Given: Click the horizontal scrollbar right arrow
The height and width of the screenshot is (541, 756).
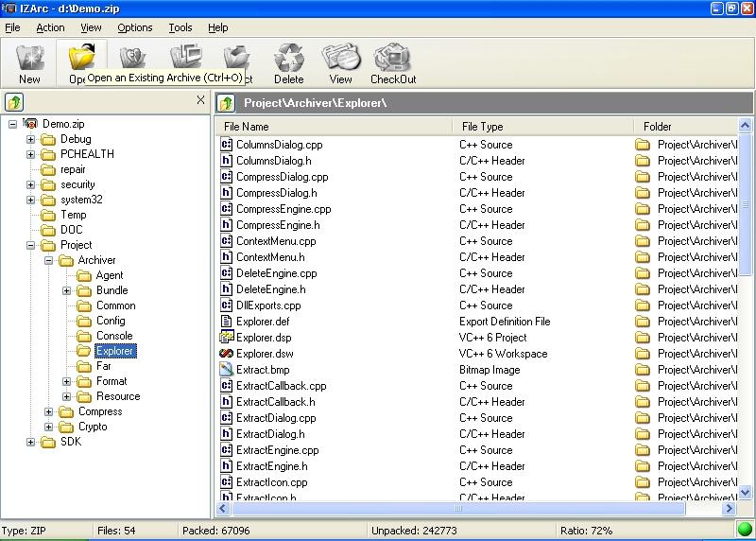Looking at the screenshot, I should pyautogui.click(x=729, y=508).
